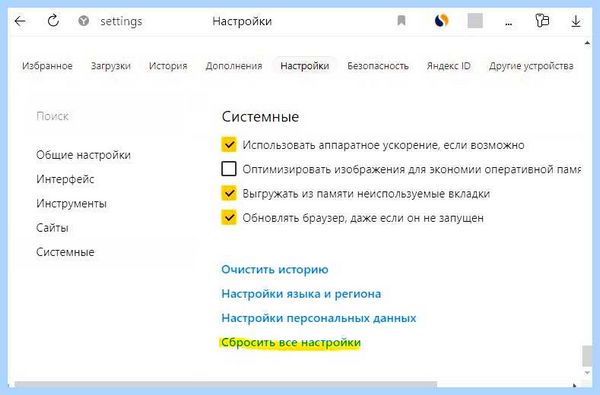The image size is (600, 395).
Task: Click Сбросить все настройки link
Action: (291, 342)
